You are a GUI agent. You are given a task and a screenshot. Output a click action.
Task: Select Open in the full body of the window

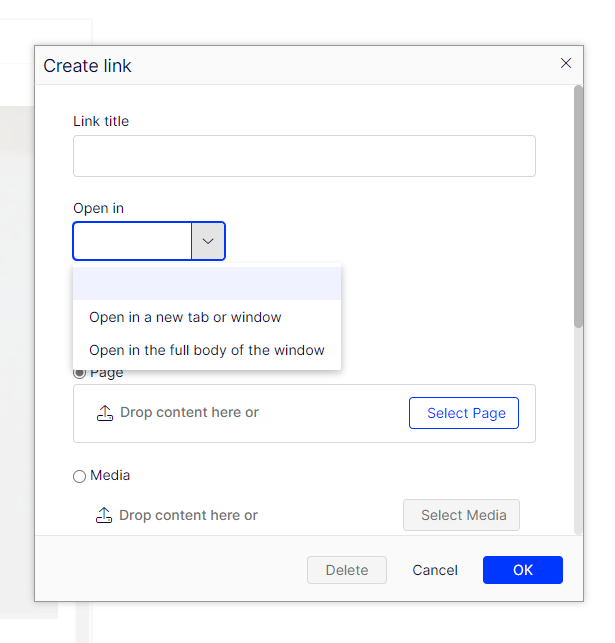click(207, 350)
